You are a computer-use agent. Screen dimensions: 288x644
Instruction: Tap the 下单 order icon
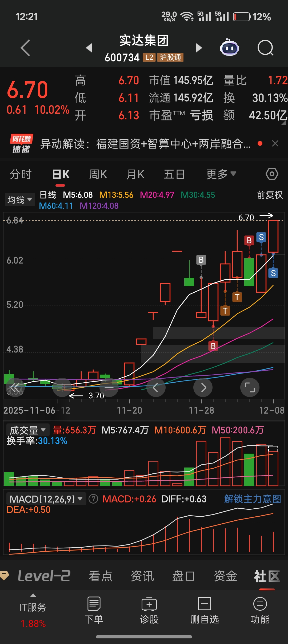(x=94, y=604)
